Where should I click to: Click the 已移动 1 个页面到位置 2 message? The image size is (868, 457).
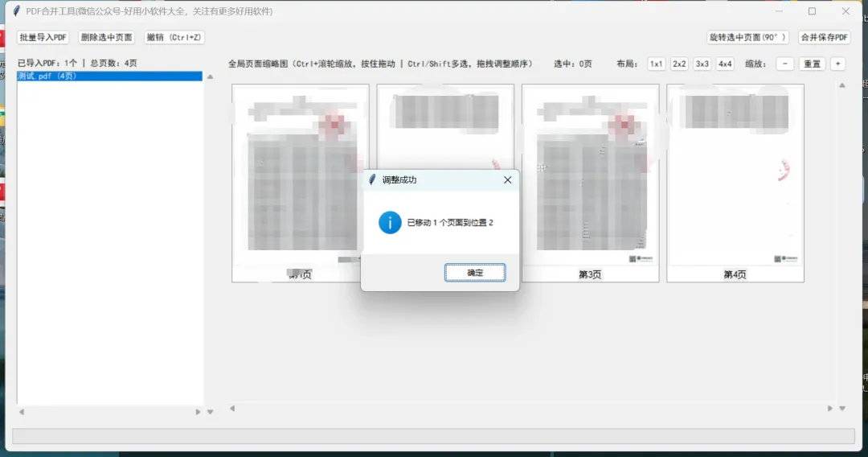click(x=450, y=223)
